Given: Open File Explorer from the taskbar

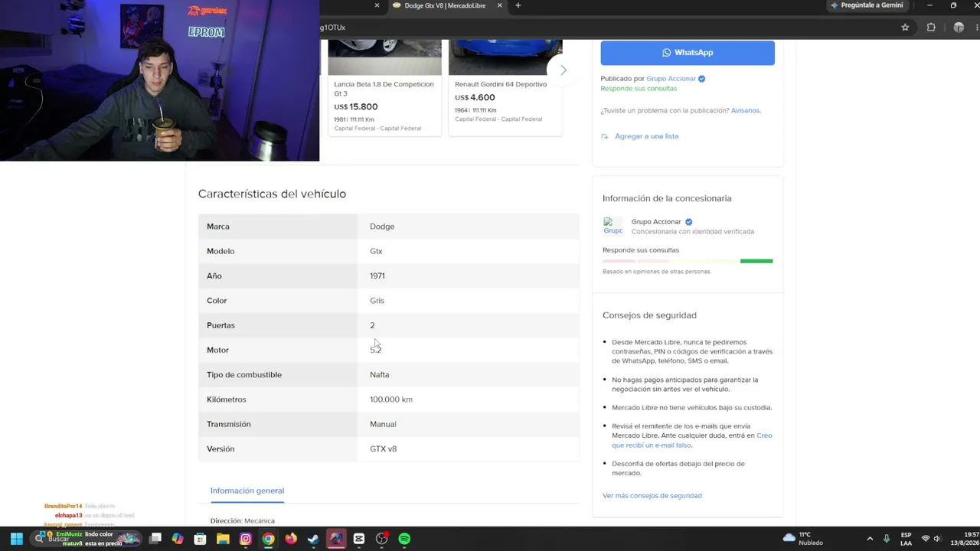Looking at the screenshot, I should coord(223,539).
